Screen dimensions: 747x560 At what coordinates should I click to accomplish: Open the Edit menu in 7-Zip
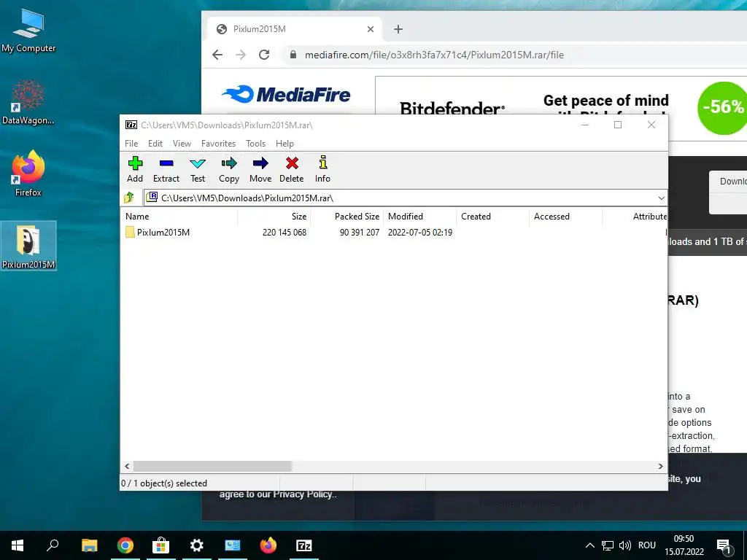pyautogui.click(x=155, y=144)
